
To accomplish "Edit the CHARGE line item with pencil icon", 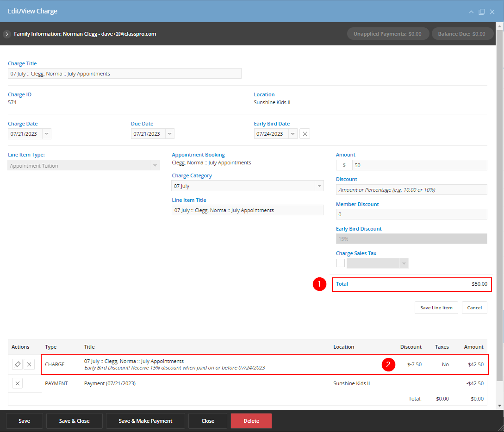I will coord(18,364).
